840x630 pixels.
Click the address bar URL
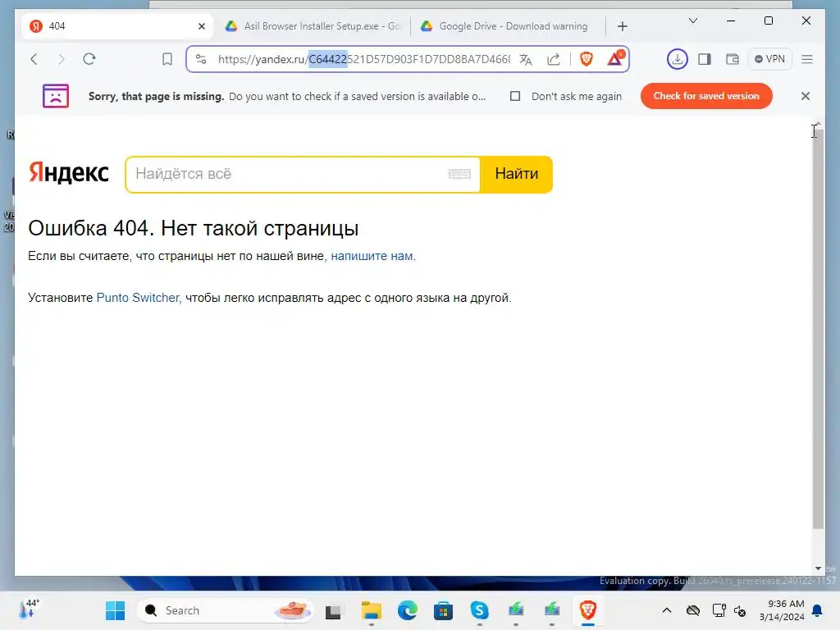(363, 59)
